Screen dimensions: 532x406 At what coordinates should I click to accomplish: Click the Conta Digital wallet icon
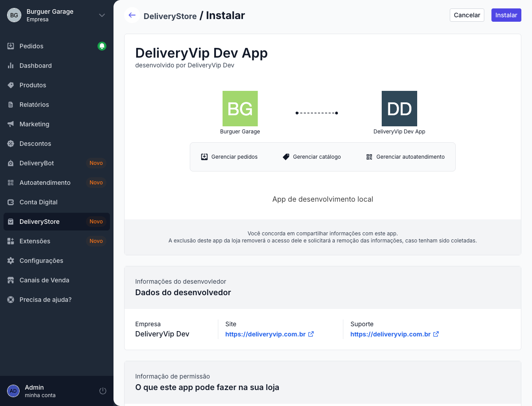coord(11,202)
